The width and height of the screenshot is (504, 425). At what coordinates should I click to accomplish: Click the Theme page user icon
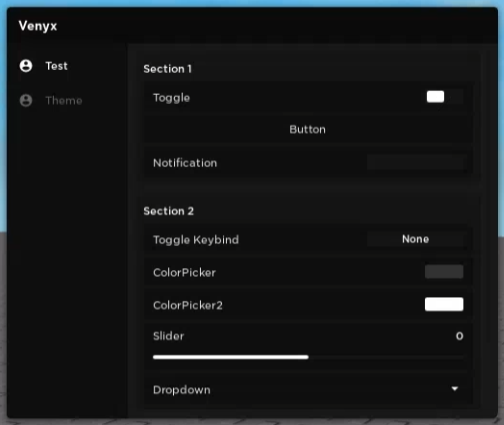[26, 100]
